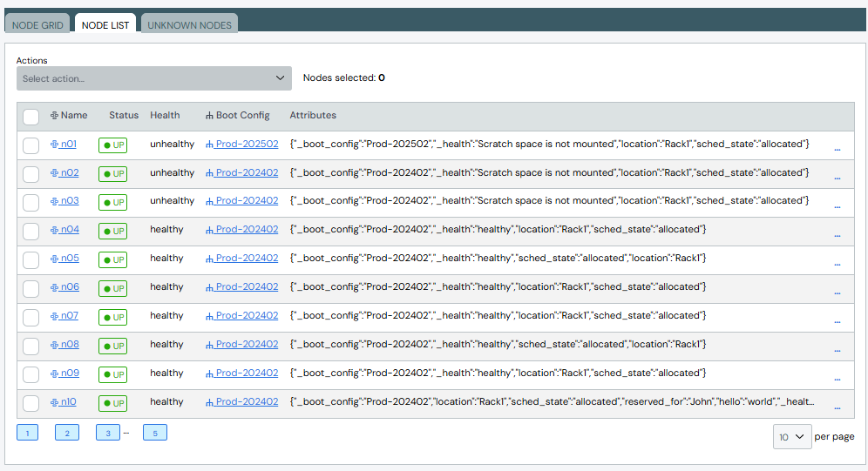Open the Unknown Nodes tab

[189, 25]
